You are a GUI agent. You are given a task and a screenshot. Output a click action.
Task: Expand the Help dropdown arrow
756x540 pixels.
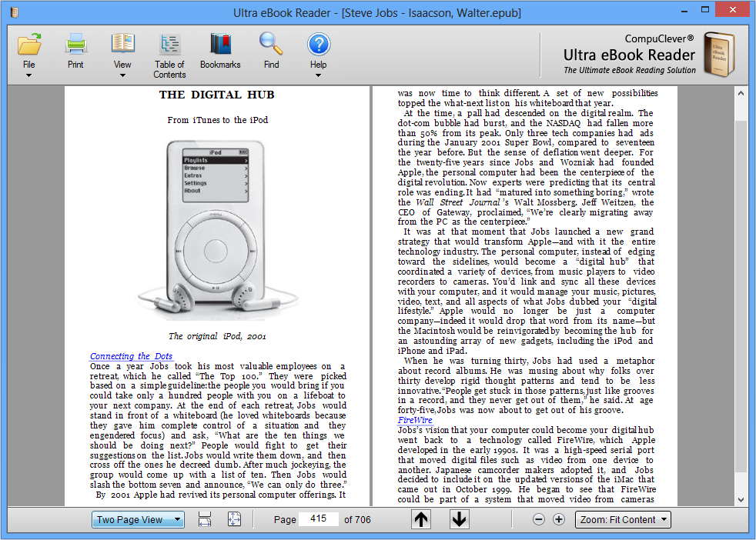pos(318,75)
